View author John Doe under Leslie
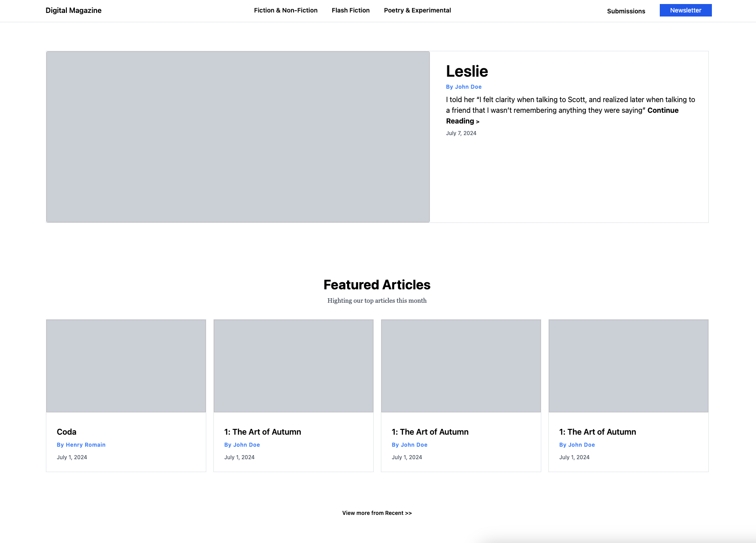The height and width of the screenshot is (543, 756). coord(464,87)
